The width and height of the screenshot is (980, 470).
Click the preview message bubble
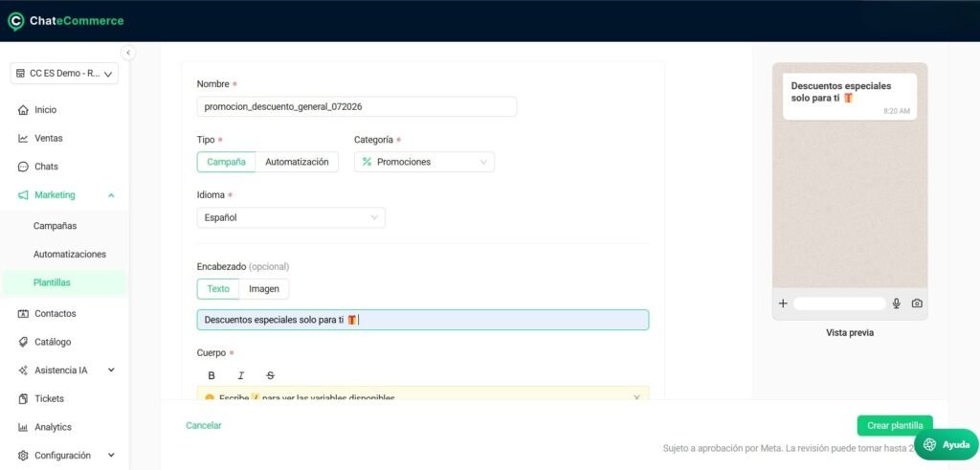850,97
